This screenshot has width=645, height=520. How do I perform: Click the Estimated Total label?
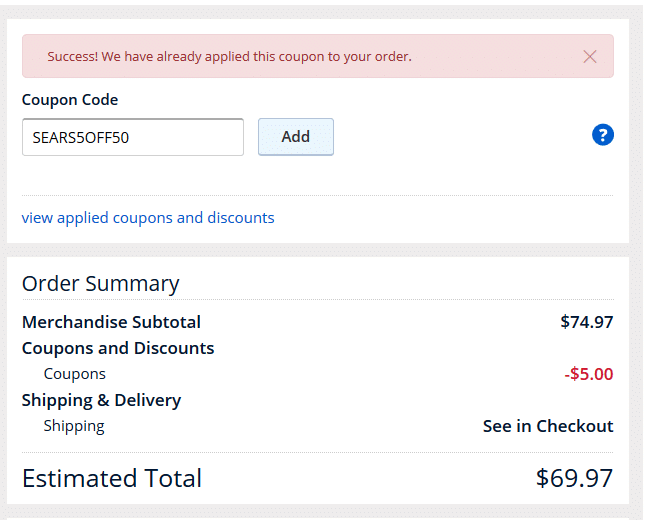coord(112,478)
